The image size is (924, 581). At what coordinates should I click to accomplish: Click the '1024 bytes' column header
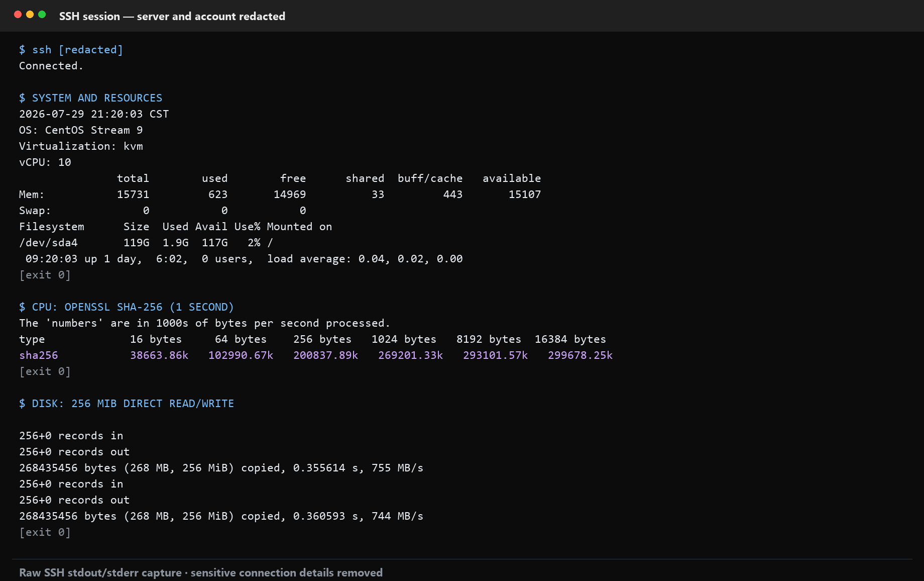404,339
